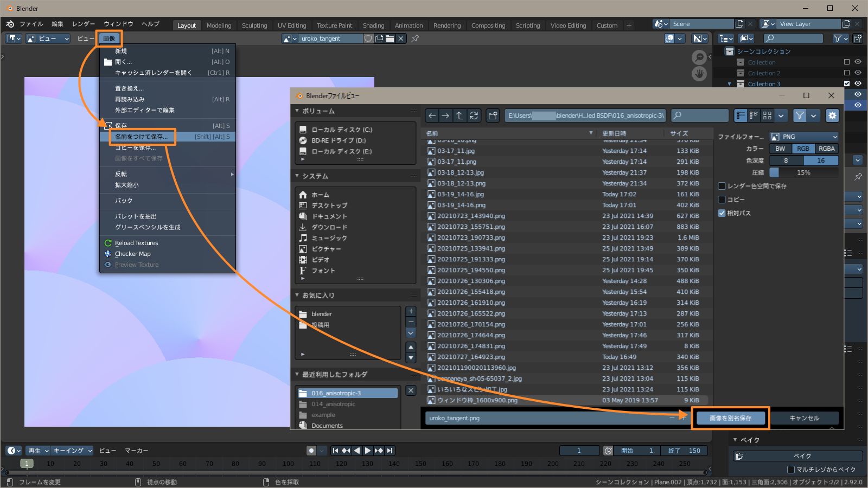The image size is (868, 488).
Task: Collapse the 'お気に入り' section
Action: coord(297,296)
